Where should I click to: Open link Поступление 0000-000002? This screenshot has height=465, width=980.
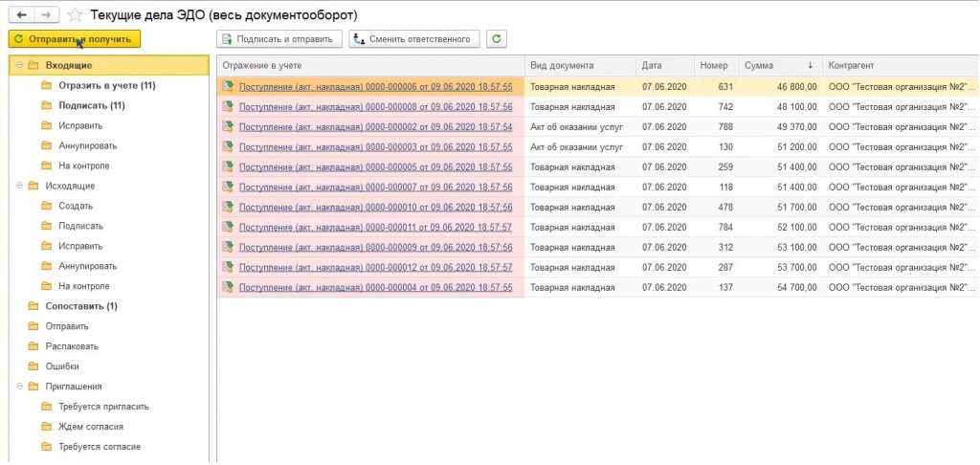click(375, 127)
